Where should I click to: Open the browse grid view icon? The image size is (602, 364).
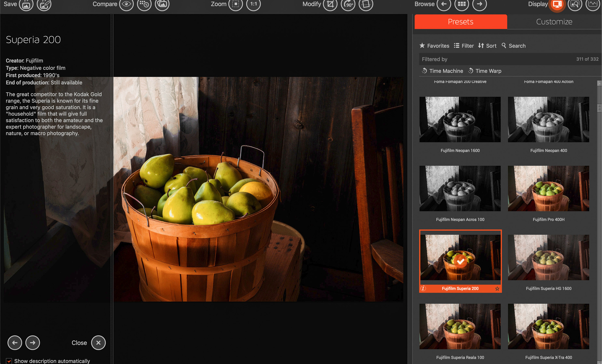pos(462,4)
